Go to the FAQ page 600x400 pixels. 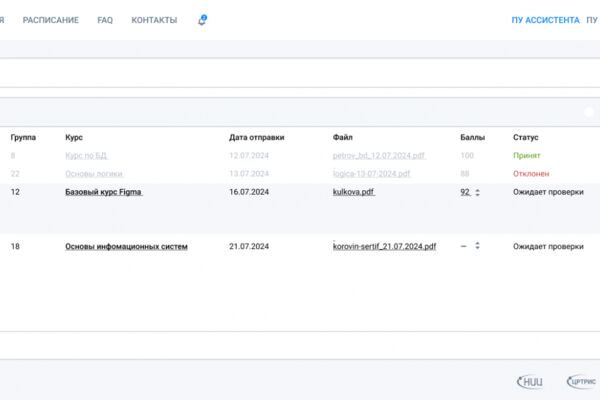point(105,20)
